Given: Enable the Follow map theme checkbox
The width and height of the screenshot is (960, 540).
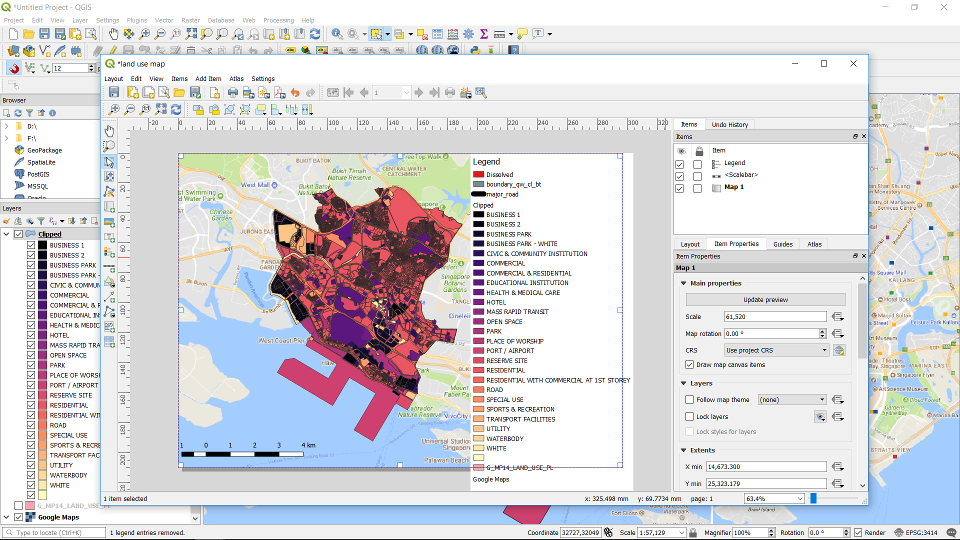Looking at the screenshot, I should click(690, 399).
